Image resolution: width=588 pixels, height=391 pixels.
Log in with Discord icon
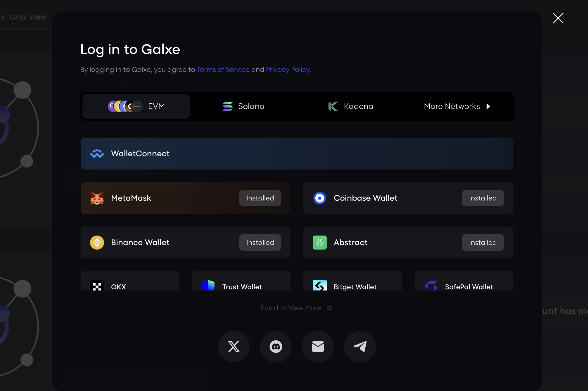tap(276, 347)
